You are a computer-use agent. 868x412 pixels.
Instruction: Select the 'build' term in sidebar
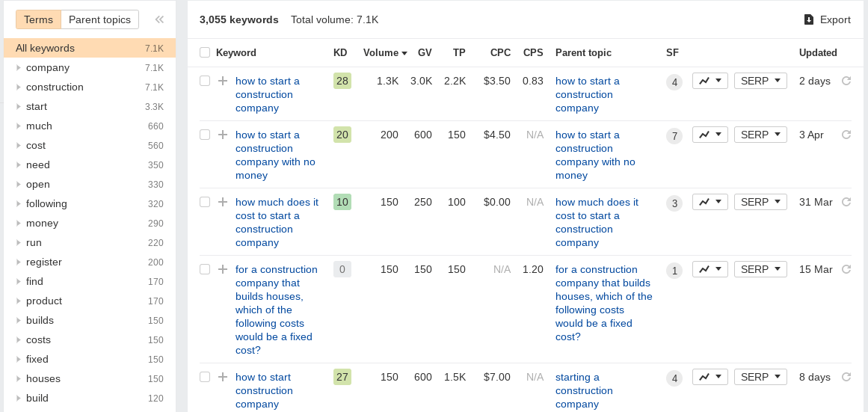(x=37, y=398)
